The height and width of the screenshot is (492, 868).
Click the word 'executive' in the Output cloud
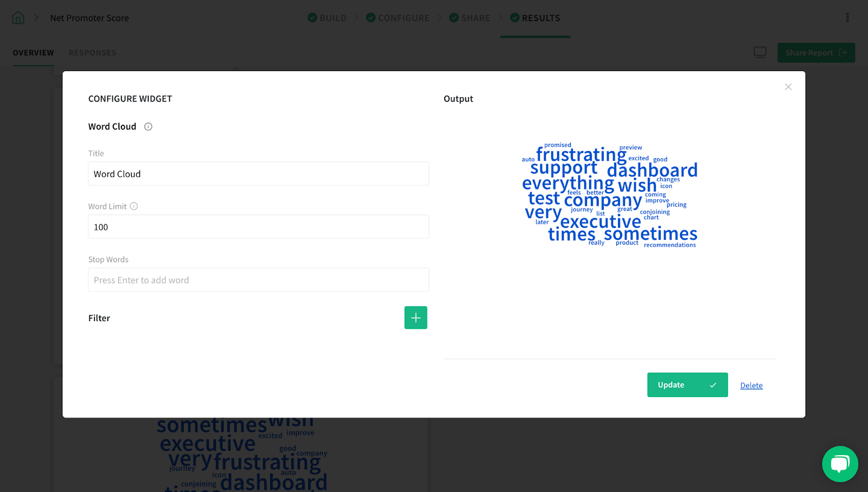pyautogui.click(x=601, y=221)
